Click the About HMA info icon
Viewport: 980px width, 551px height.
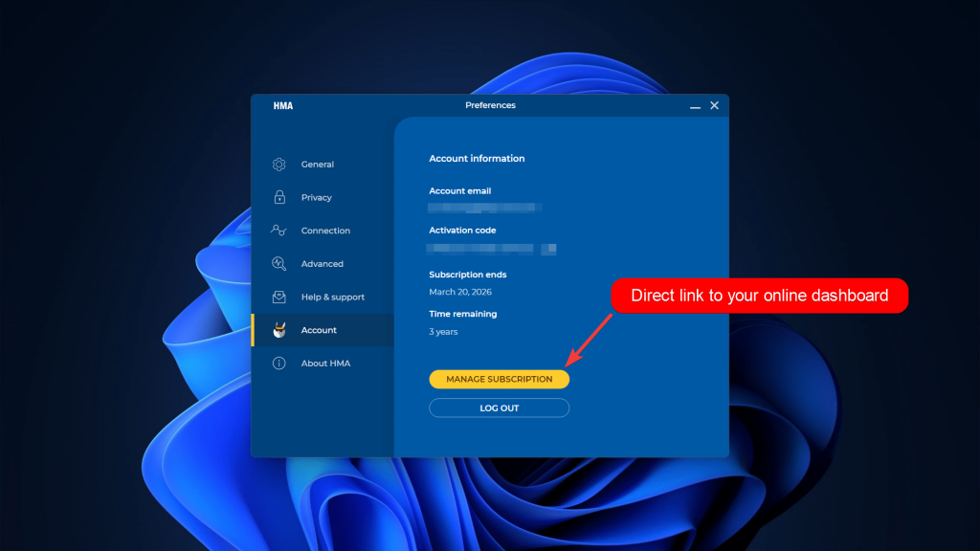[x=278, y=363]
